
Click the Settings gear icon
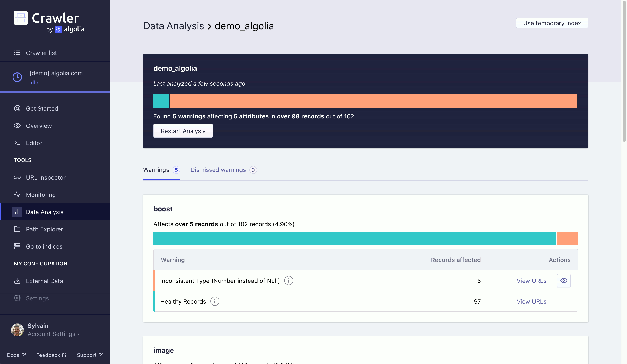17,298
